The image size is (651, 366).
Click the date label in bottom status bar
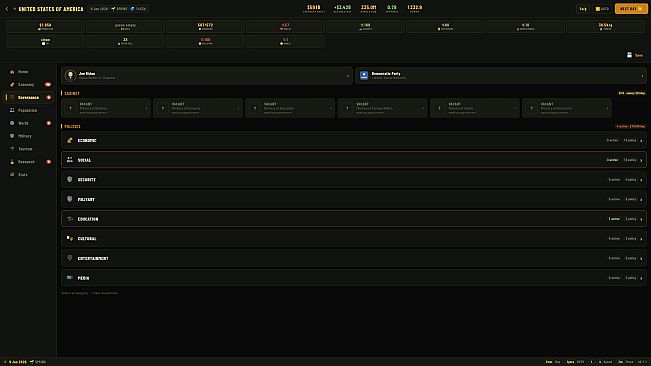17,362
